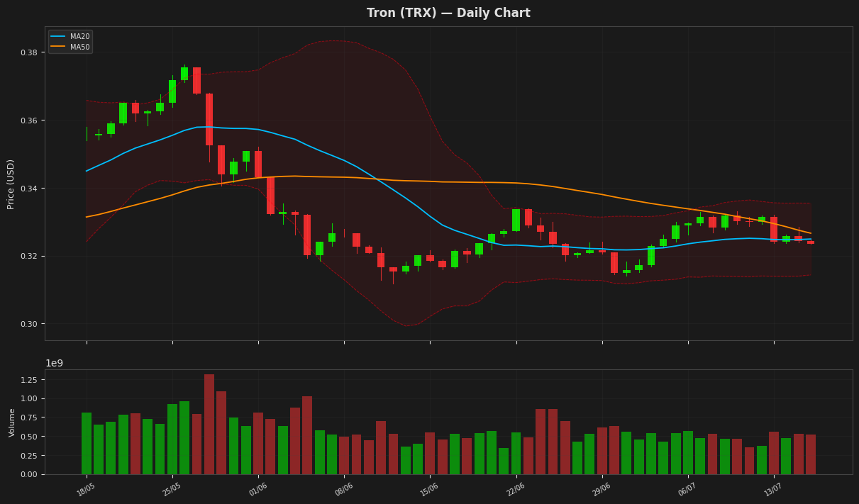Click the 15/06 date label
Screen dimensions: 859x504
point(430,489)
